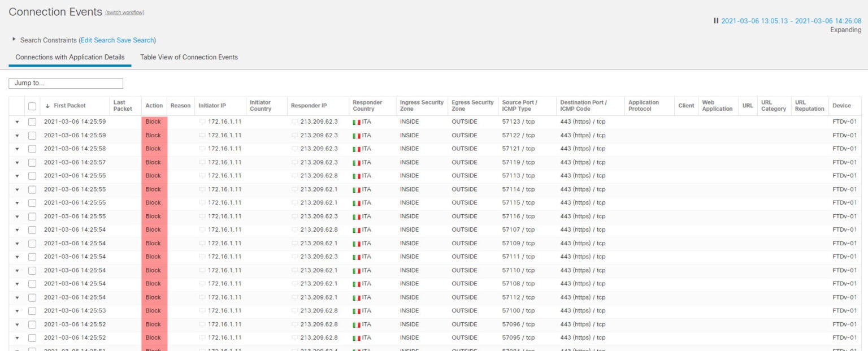Viewport: 868px width, 351px height.
Task: Expand row arrow for source port 57108
Action: (x=17, y=284)
